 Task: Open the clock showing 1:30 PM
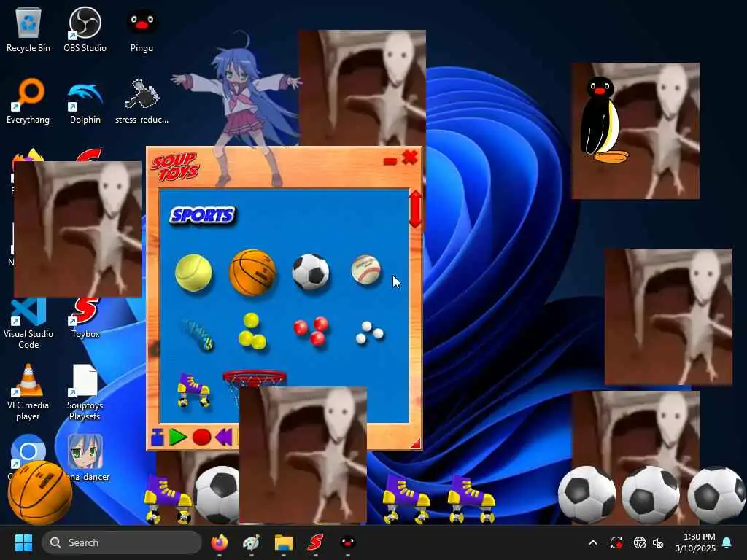pos(695,542)
